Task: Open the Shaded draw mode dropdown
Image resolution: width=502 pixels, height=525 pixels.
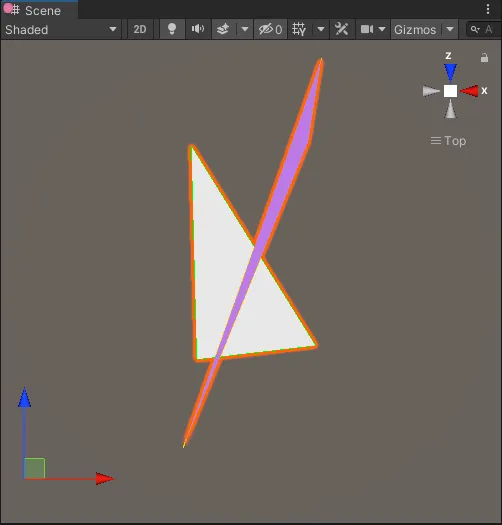Action: point(61,29)
